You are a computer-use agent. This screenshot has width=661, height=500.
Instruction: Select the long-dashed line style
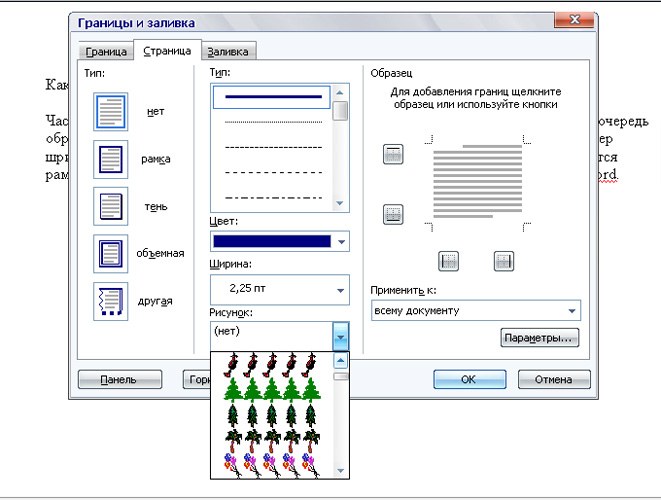[273, 172]
